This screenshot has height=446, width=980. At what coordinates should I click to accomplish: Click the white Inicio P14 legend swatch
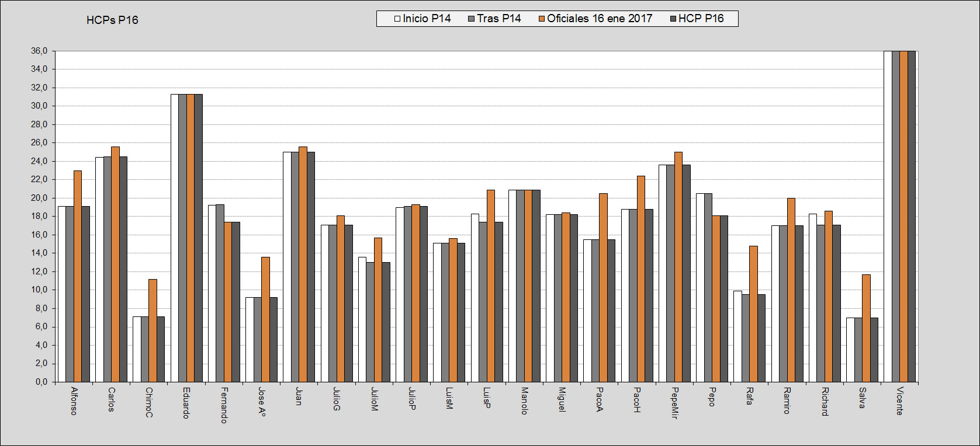(x=397, y=19)
